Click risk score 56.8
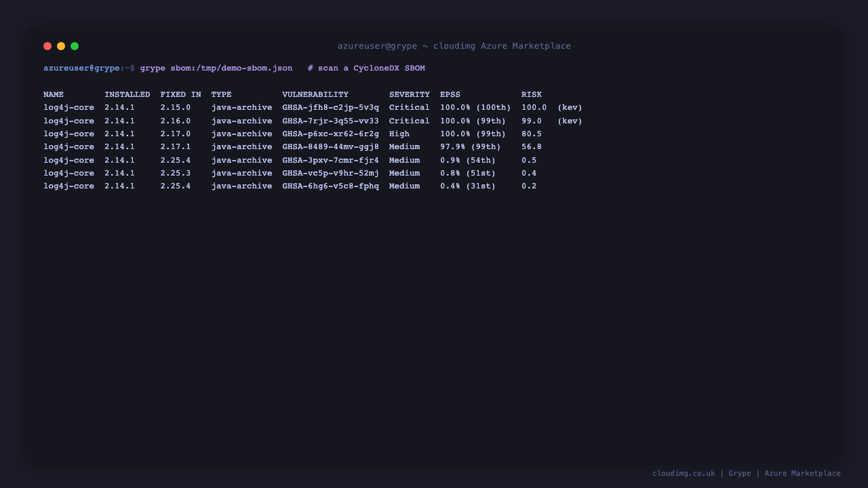The width and height of the screenshot is (868, 488). [x=532, y=147]
